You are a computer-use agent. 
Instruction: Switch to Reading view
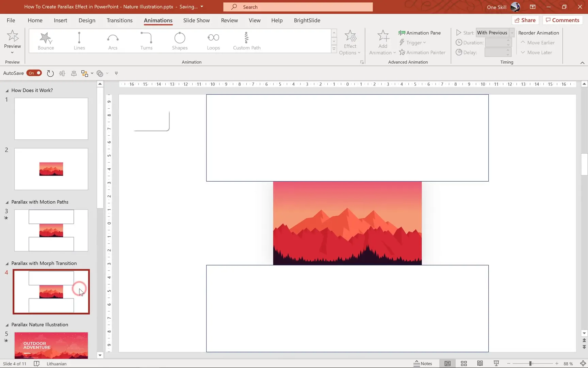click(x=480, y=363)
